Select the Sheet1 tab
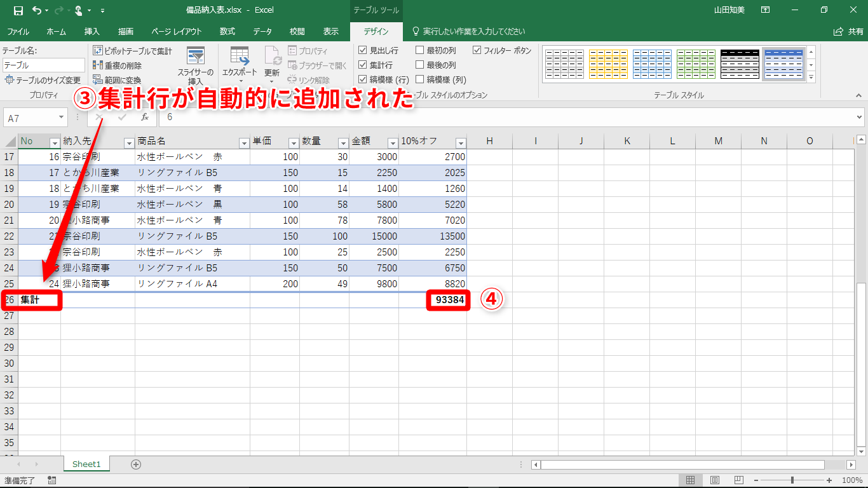868x488 pixels. (x=86, y=464)
